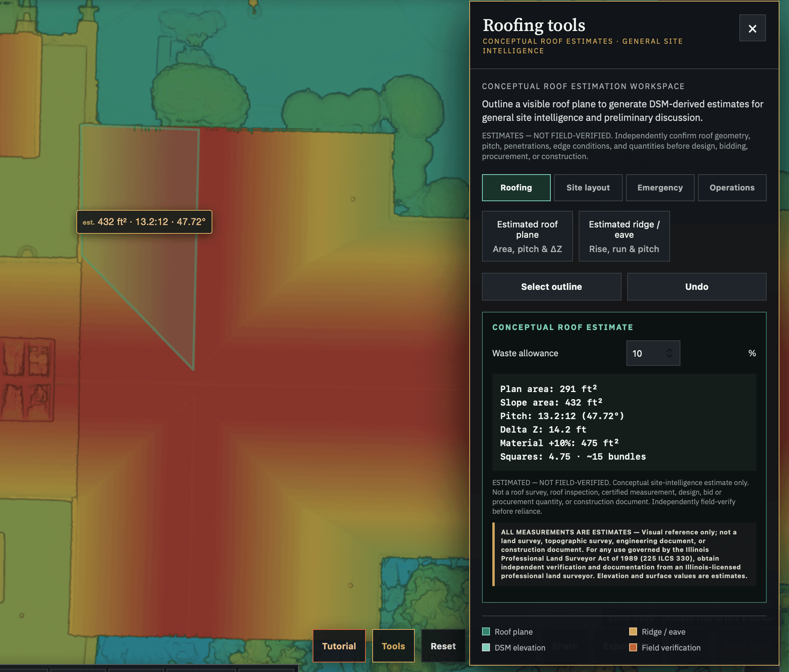Go to the Operations tab

pyautogui.click(x=732, y=188)
